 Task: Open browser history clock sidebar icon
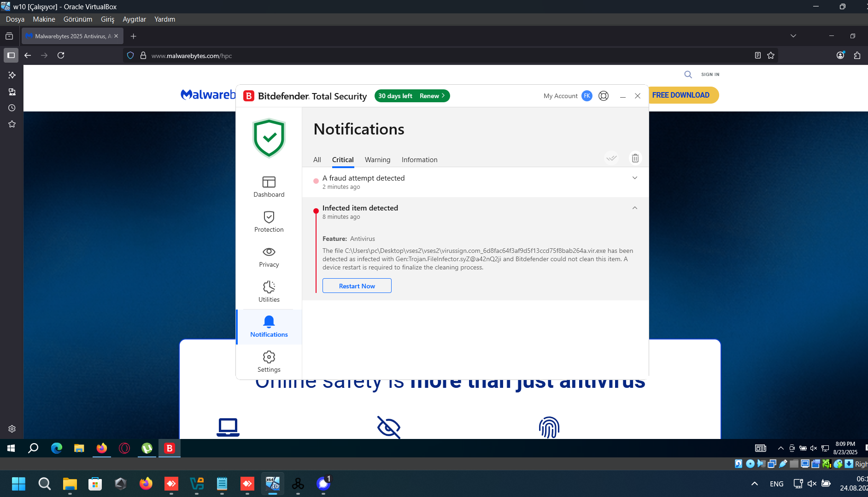pyautogui.click(x=12, y=108)
